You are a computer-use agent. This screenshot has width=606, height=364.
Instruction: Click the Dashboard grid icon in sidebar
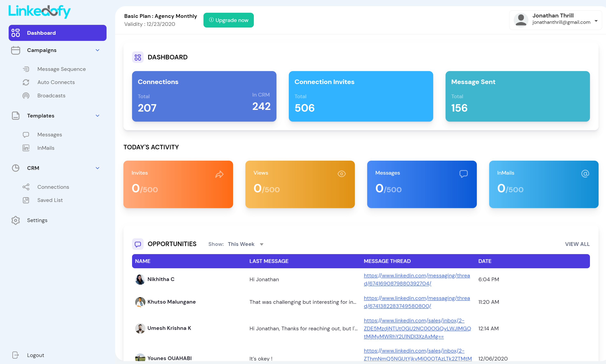coord(15,33)
